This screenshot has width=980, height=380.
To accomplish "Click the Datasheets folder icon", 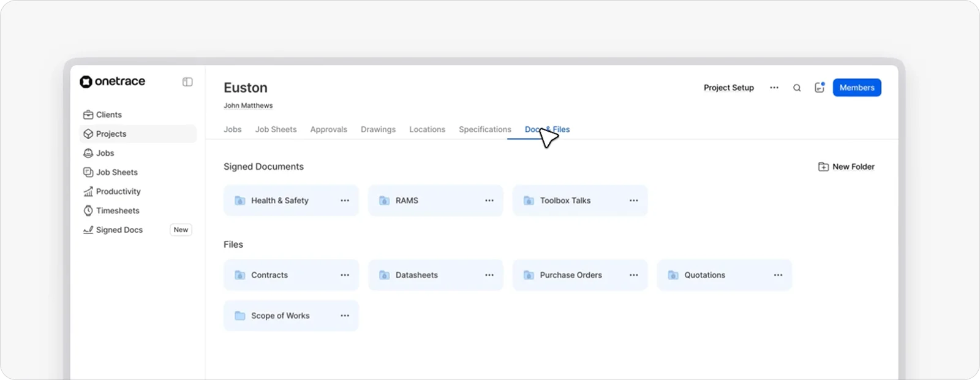I will (385, 275).
